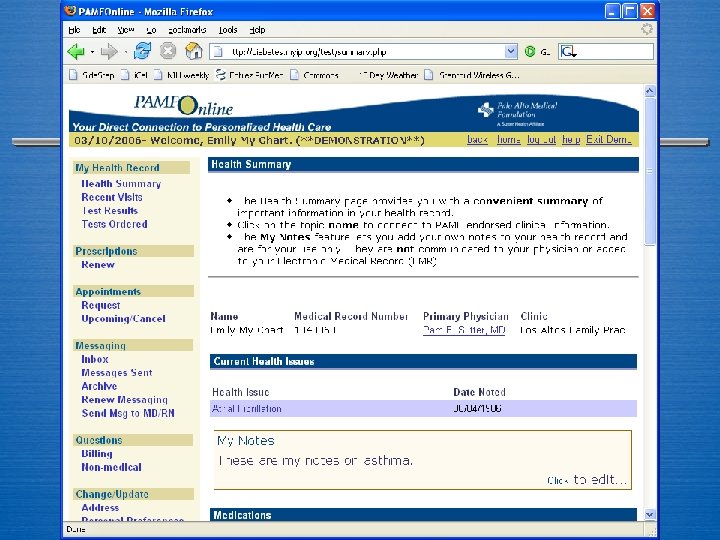The height and width of the screenshot is (540, 720).
Task: Click the Forward arrow toolbar button
Action: pos(109,51)
